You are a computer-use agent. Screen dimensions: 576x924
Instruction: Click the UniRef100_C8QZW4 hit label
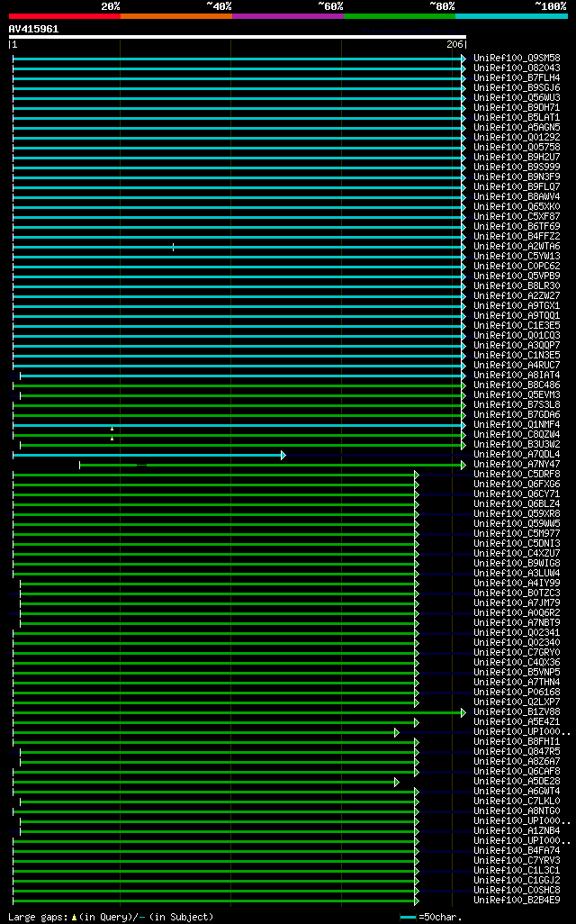coord(517,435)
